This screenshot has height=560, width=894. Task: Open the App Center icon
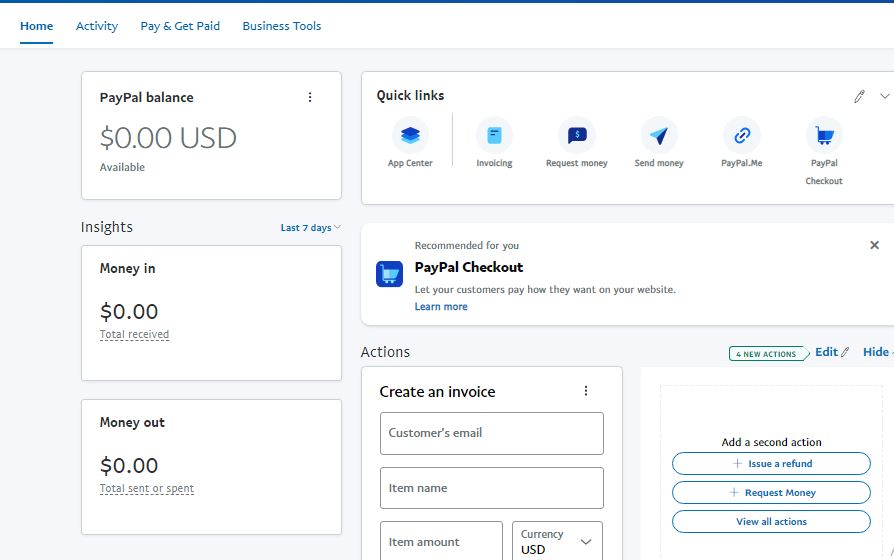pyautogui.click(x=410, y=135)
